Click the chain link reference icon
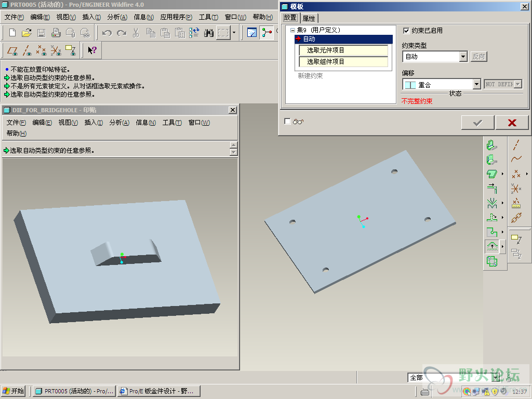This screenshot has width=532, height=399. (516, 217)
